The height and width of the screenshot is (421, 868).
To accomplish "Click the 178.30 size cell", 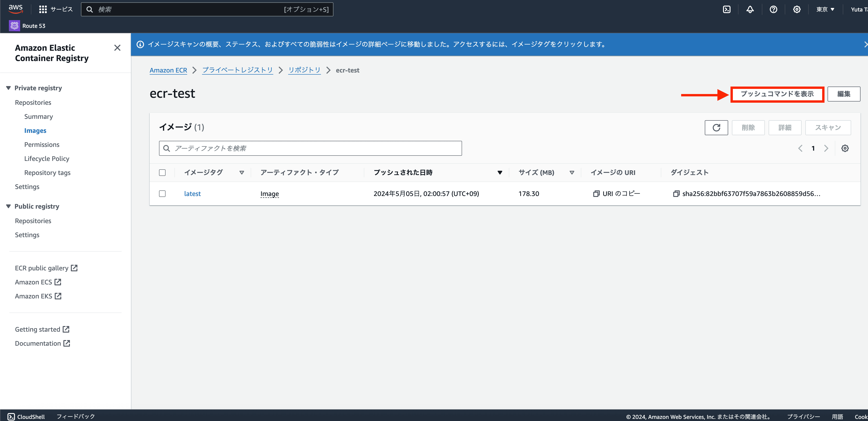I will tap(529, 194).
